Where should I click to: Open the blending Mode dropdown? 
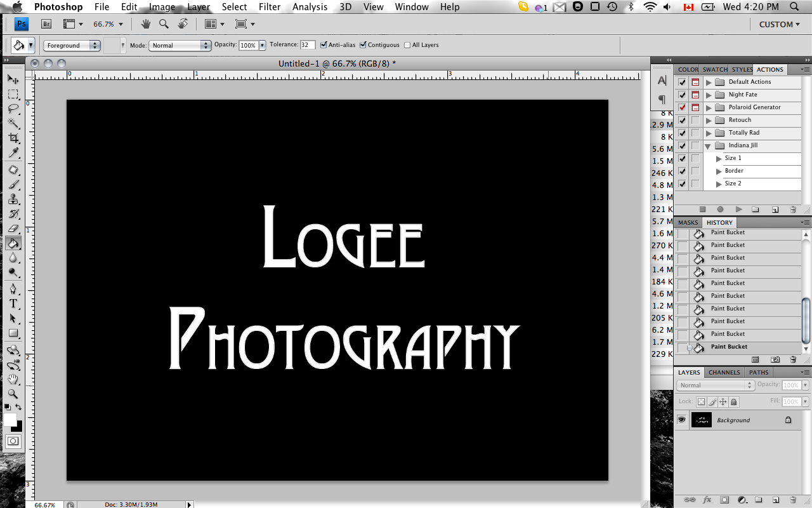click(x=180, y=45)
